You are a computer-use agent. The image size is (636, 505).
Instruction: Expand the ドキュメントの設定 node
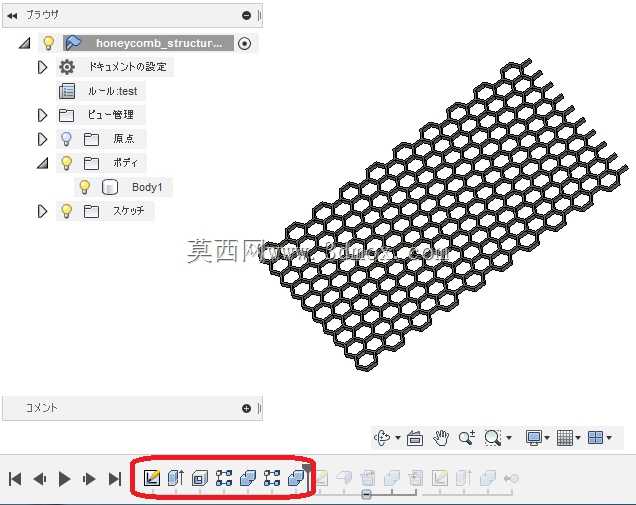point(42,67)
